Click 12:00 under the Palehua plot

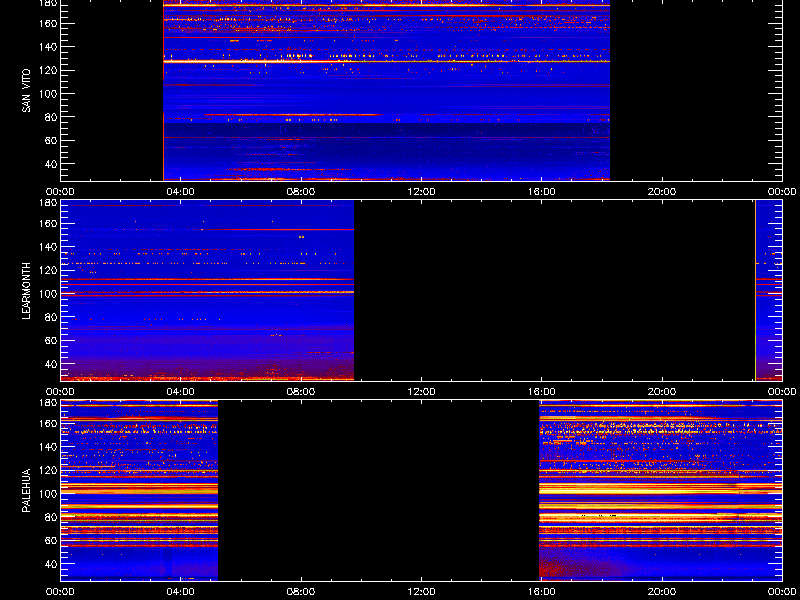coord(421,592)
